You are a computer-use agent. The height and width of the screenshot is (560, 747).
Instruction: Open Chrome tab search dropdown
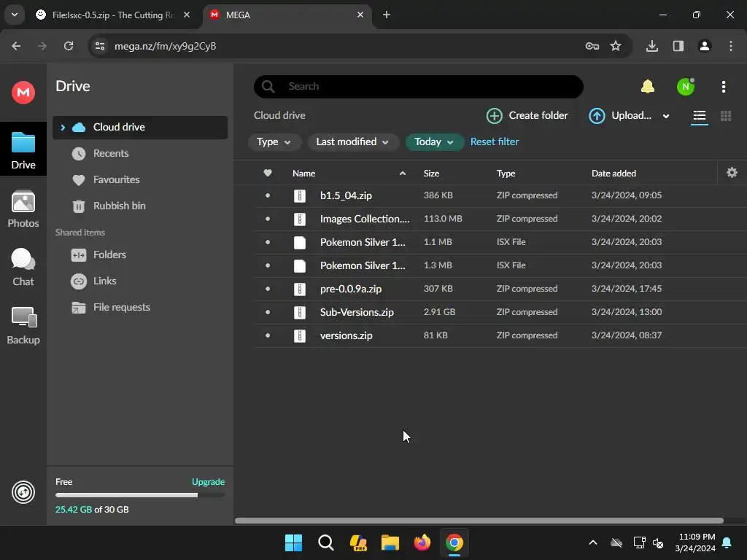15,15
